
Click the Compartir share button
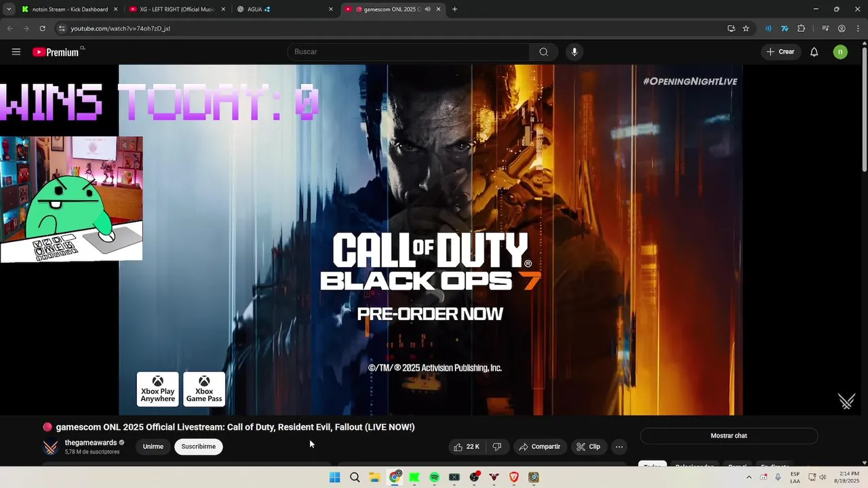(x=540, y=447)
